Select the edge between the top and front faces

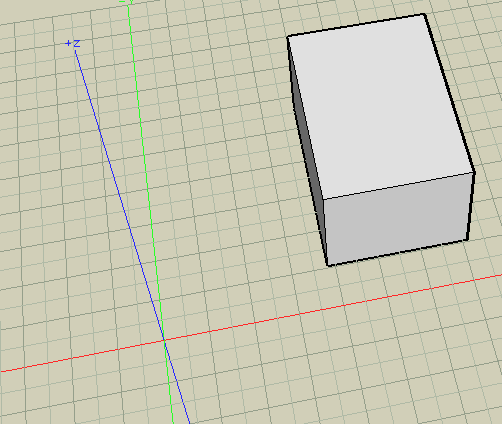pos(398,186)
